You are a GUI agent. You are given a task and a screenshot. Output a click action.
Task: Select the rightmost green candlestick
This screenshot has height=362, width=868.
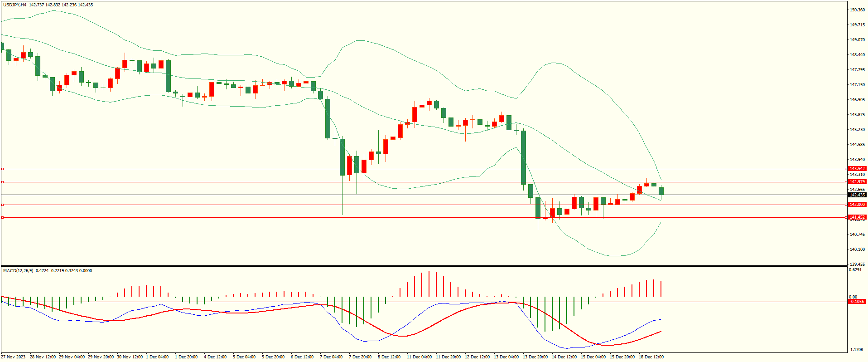pyautogui.click(x=661, y=191)
